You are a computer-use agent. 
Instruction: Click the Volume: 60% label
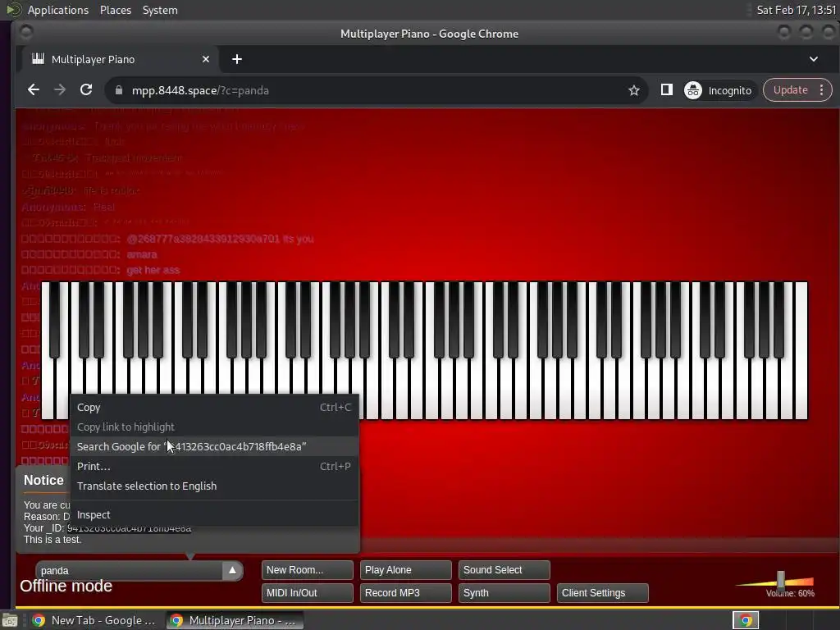click(x=790, y=593)
